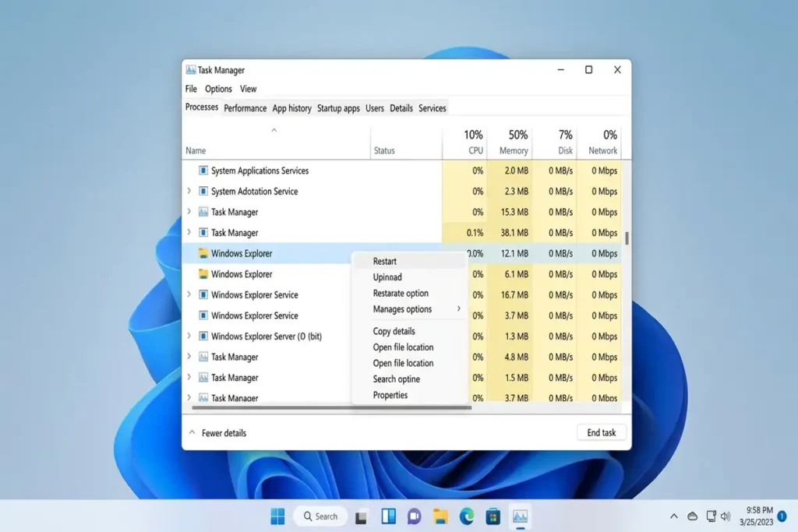Click icon of Windows Explorer Server (0 bit)

[x=203, y=336]
